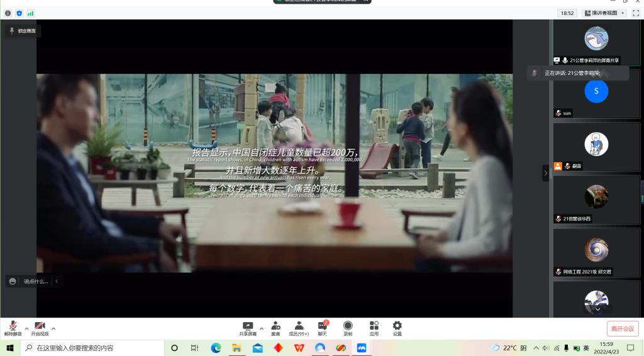Image resolution: width=644 pixels, height=356 pixels.
Task: Open the Invite (邀请) panel
Action: (275, 328)
